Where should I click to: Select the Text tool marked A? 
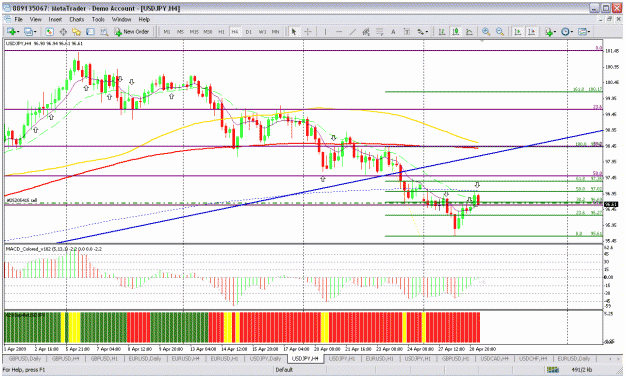393,31
